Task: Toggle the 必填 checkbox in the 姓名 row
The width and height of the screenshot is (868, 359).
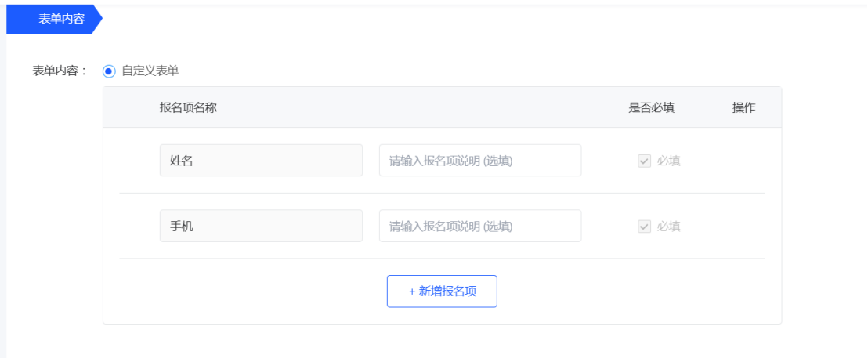Action: pos(645,161)
